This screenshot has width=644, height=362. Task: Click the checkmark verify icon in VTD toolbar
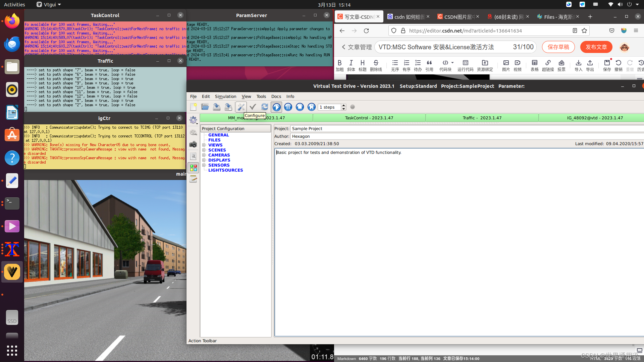pyautogui.click(x=253, y=107)
